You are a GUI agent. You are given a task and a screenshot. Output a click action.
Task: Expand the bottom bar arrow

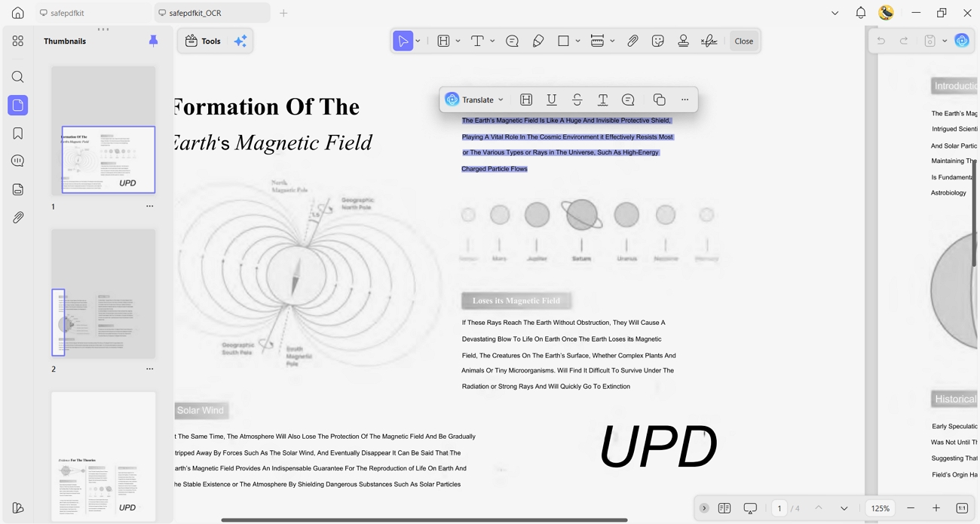tap(704, 508)
